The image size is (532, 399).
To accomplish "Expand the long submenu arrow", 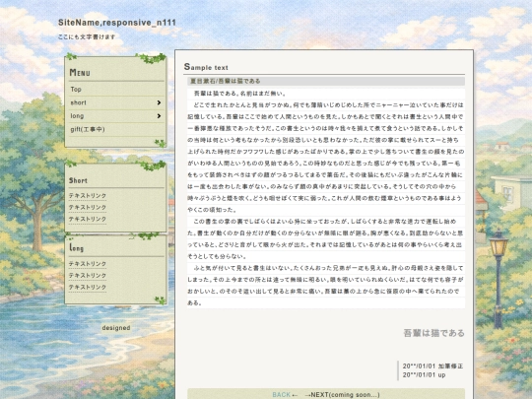I will tap(159, 116).
